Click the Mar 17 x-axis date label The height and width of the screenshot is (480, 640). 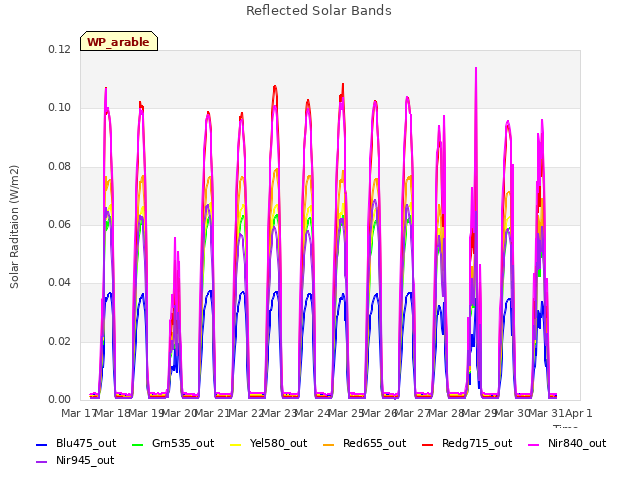tap(78, 413)
